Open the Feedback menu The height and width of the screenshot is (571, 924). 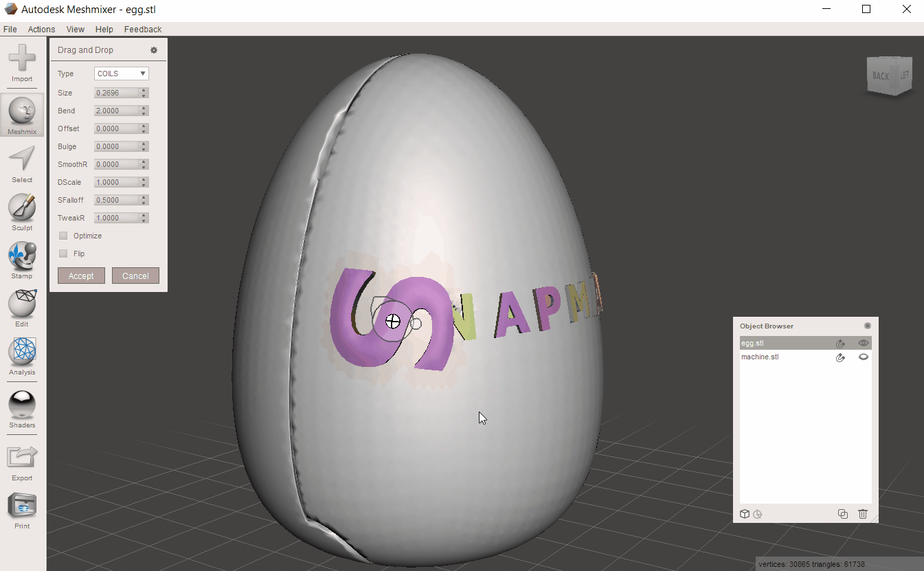143,30
